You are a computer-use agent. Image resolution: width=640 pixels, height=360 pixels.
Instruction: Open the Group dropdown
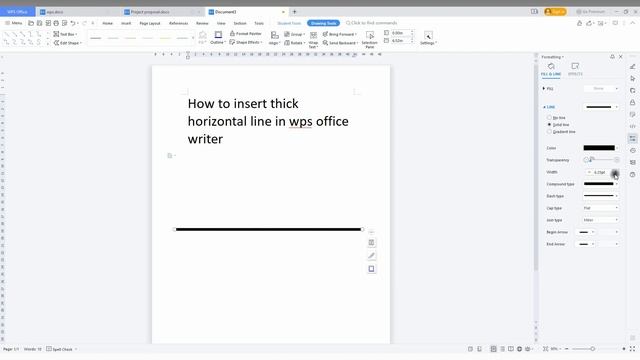(295, 34)
